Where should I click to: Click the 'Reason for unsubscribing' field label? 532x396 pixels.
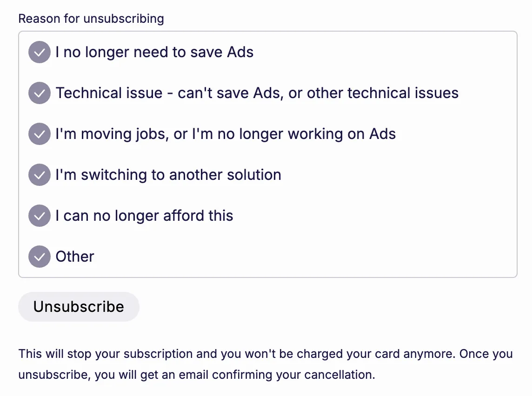click(91, 19)
